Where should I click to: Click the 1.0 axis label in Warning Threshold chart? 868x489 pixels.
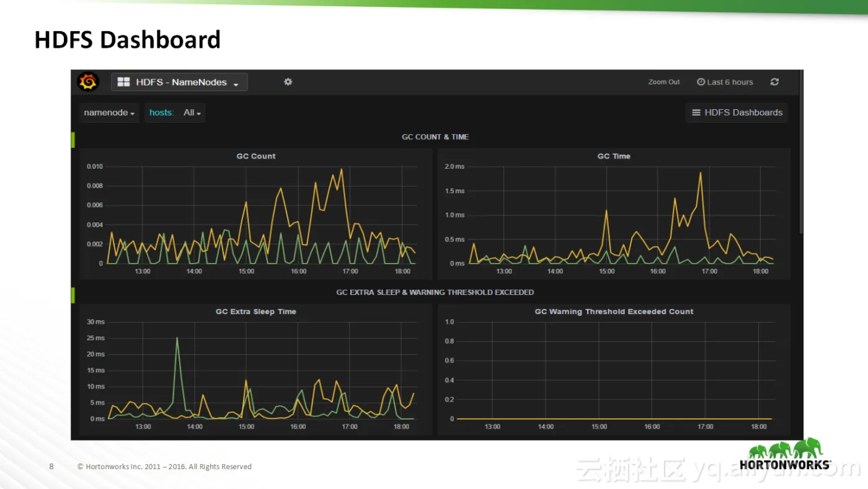[x=449, y=321]
